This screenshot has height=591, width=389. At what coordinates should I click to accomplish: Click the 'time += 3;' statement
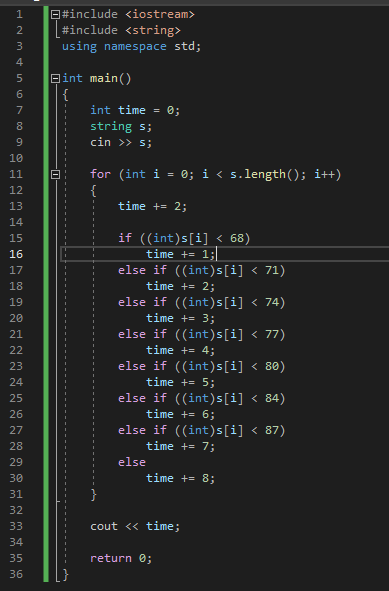coord(181,318)
